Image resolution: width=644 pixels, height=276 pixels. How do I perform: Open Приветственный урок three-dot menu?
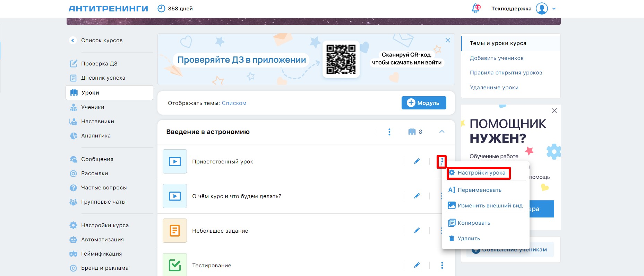pyautogui.click(x=442, y=161)
